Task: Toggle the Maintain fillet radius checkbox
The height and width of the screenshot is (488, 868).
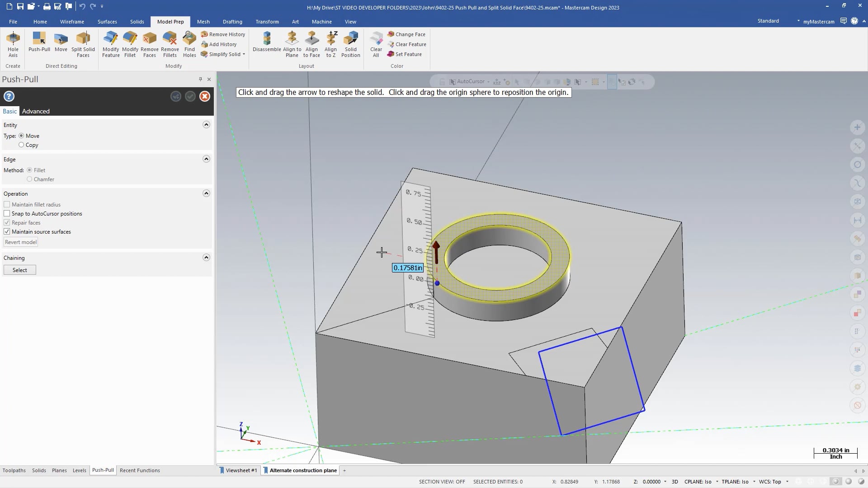Action: [7, 204]
